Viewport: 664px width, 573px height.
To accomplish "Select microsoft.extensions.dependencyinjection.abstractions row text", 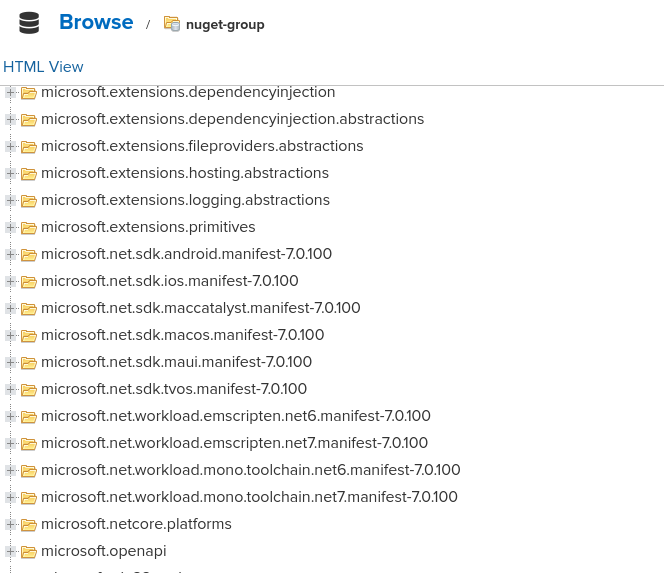I will coord(232,119).
